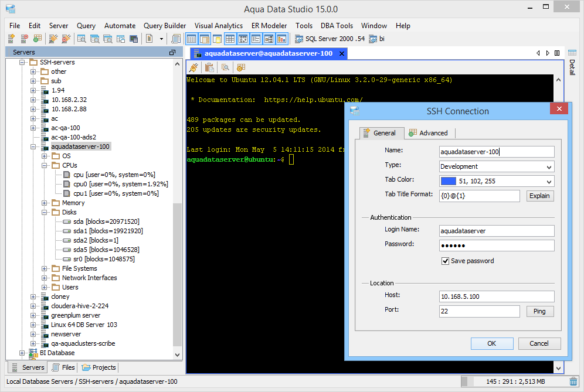Open the Detail side panel icon

point(572,53)
